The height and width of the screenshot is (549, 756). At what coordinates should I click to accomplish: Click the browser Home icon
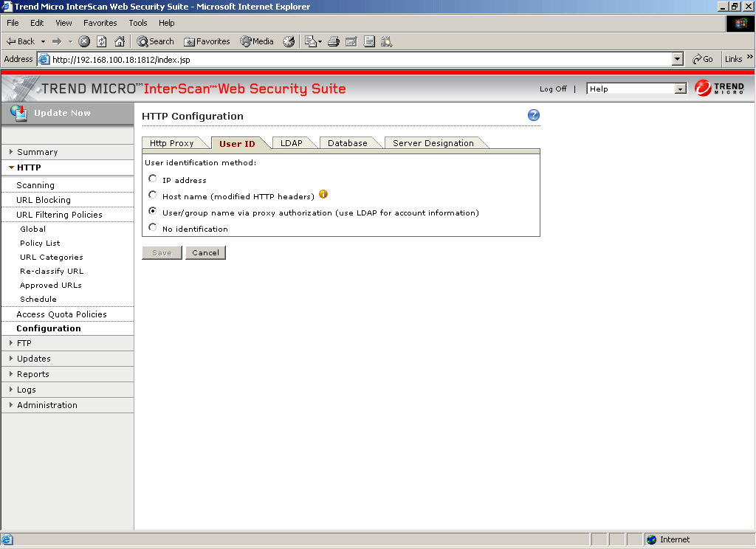(x=119, y=41)
